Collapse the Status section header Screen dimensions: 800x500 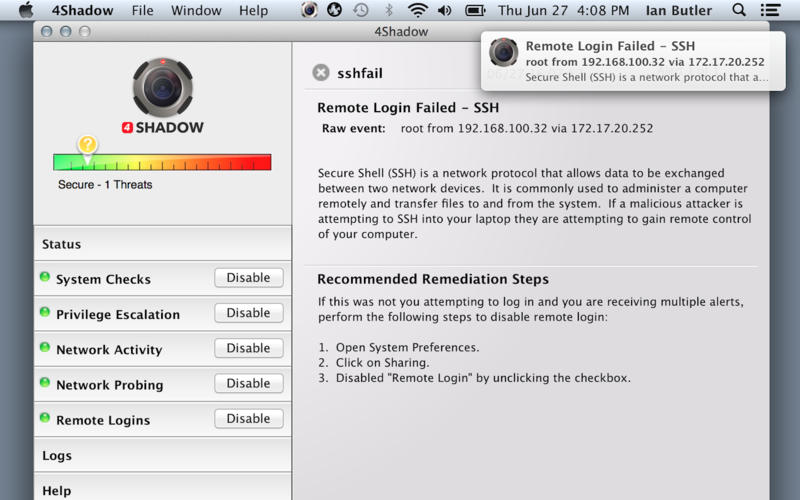pyautogui.click(x=62, y=244)
